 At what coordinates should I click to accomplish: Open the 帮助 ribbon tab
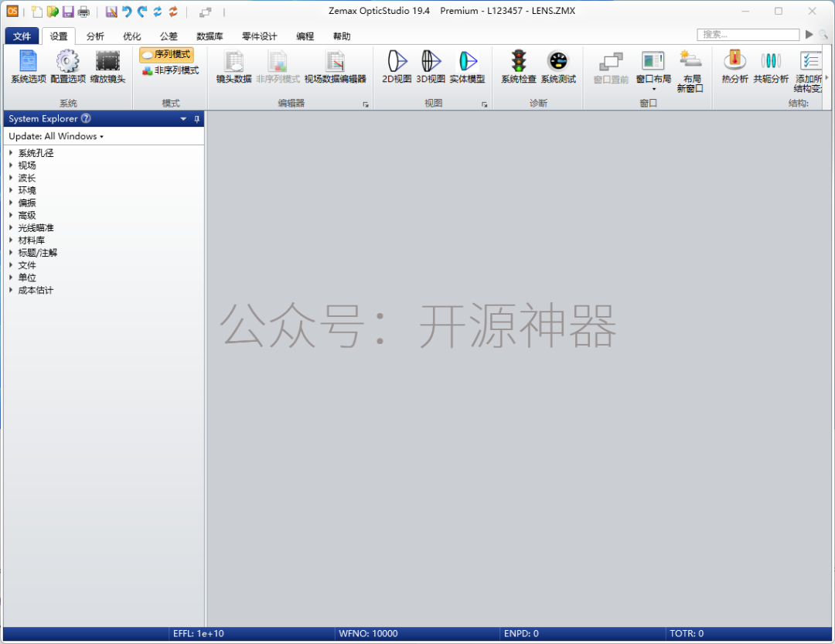(342, 36)
